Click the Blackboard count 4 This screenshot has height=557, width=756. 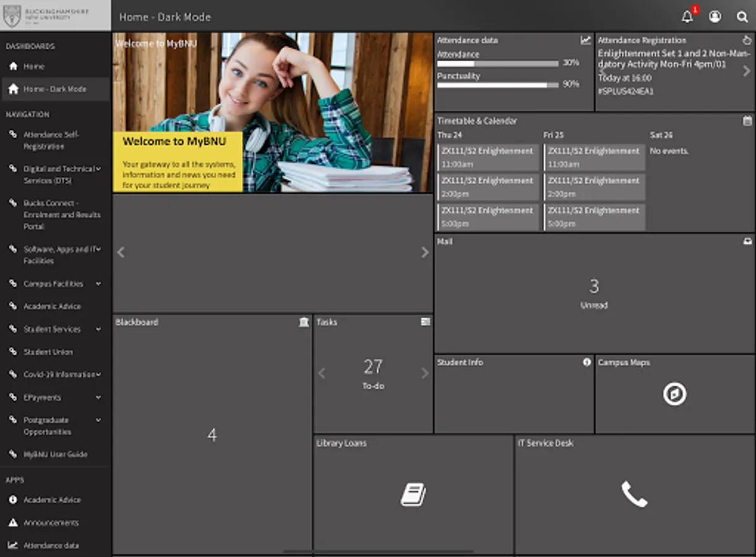(212, 435)
